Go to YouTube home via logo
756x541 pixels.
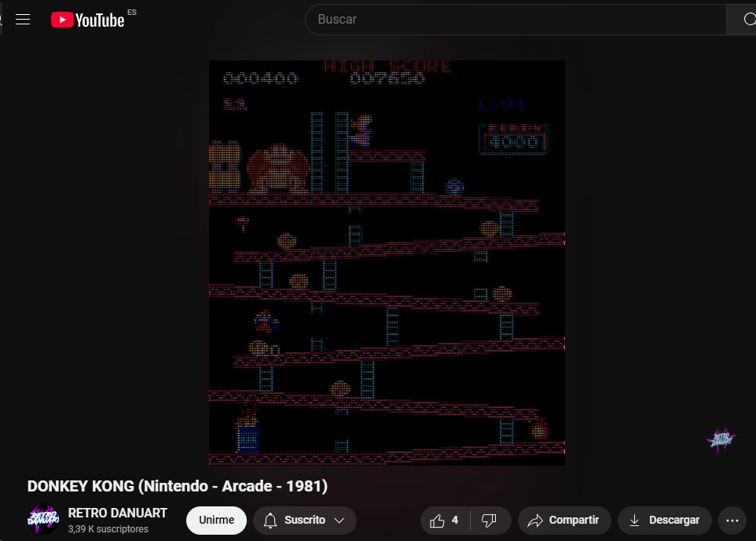pyautogui.click(x=88, y=20)
